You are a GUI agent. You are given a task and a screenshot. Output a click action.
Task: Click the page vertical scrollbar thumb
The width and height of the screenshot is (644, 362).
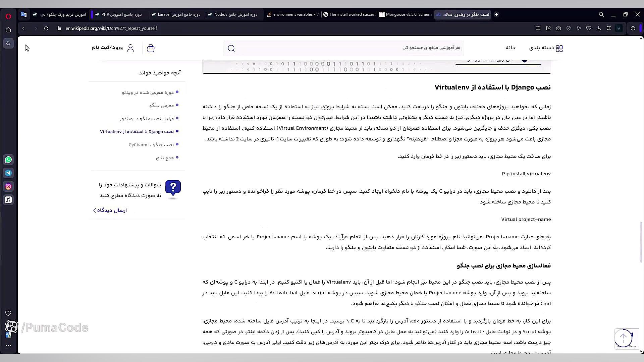pos(641,242)
